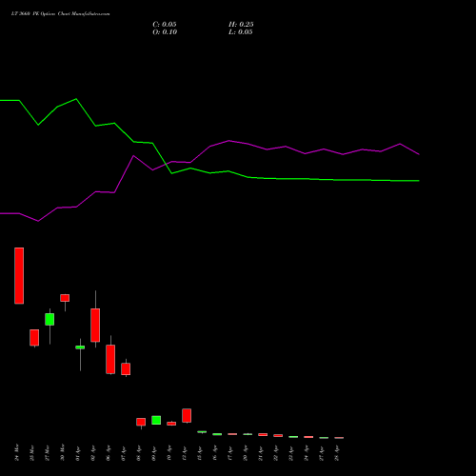This screenshot has height=476, width=476.
Task: Click the 28 Apr date label
Action: pyautogui.click(x=337, y=453)
